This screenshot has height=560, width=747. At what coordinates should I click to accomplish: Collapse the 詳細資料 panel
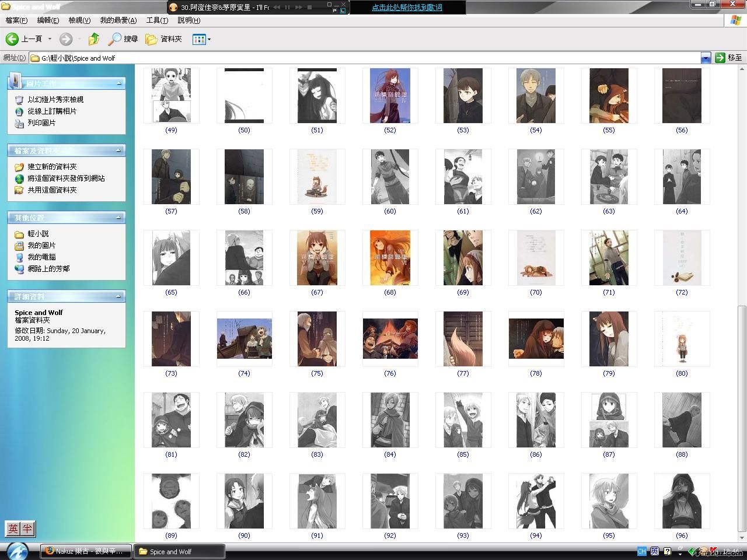click(118, 296)
